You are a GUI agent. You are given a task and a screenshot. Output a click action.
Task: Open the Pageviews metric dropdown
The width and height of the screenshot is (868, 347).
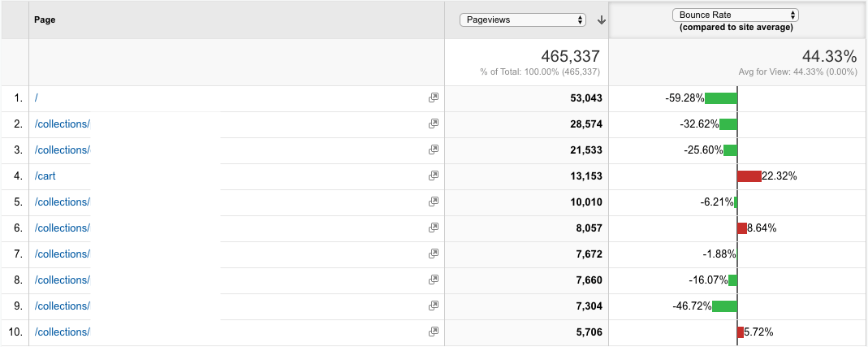pos(523,20)
